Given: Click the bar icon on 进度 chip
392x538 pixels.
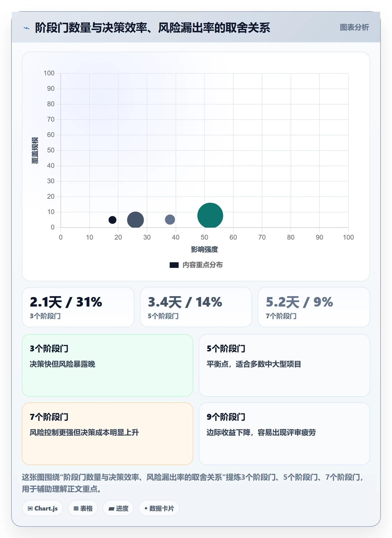Looking at the screenshot, I should coord(111,509).
